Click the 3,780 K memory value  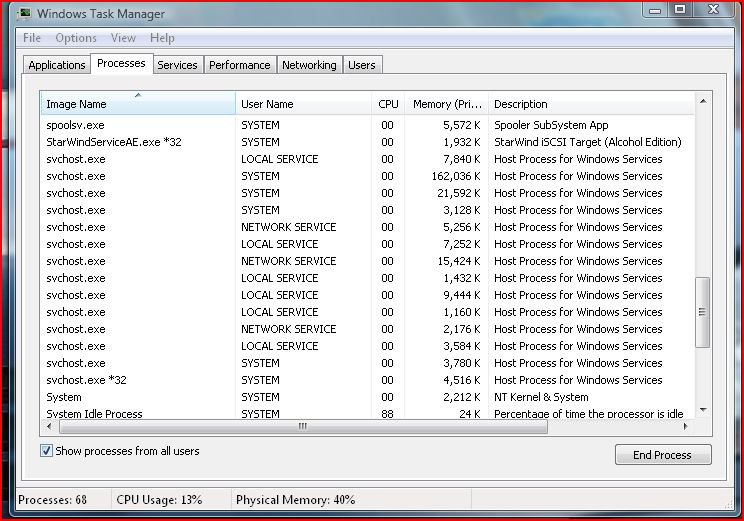pyautogui.click(x=462, y=363)
